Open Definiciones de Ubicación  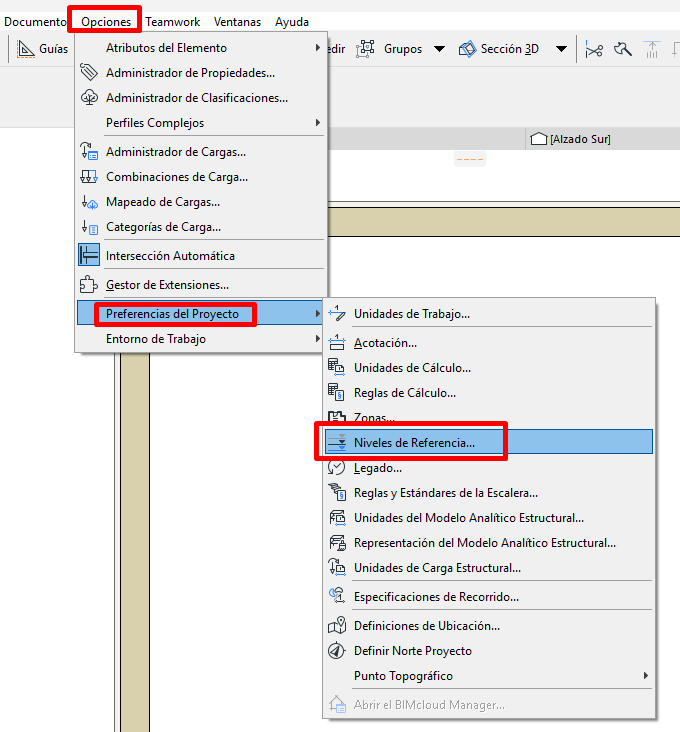426,626
